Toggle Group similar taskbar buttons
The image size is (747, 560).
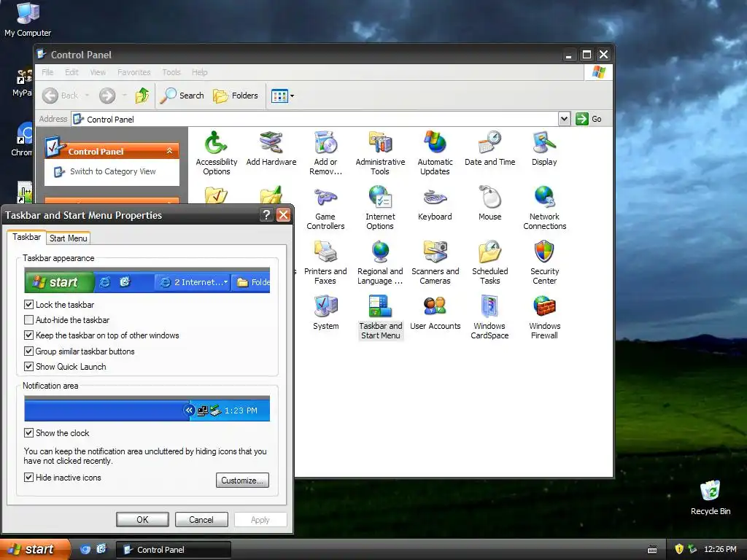pos(28,351)
